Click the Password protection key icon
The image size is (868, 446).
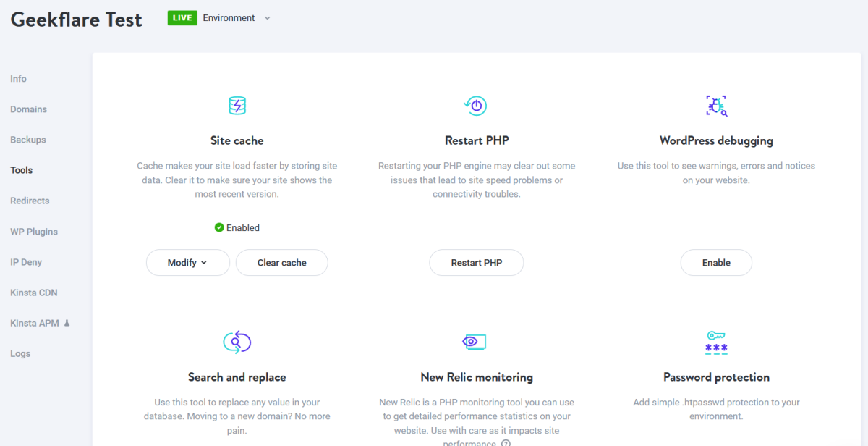(x=716, y=342)
